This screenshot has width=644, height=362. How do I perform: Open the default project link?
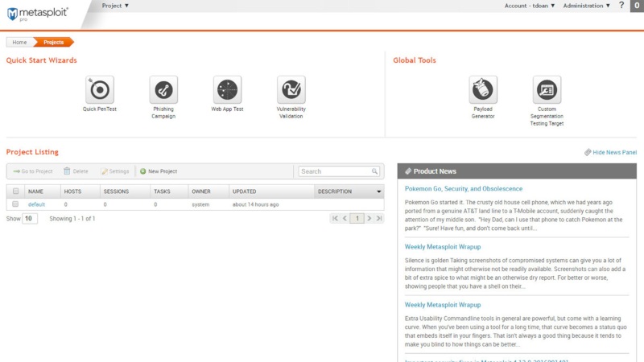[36, 204]
